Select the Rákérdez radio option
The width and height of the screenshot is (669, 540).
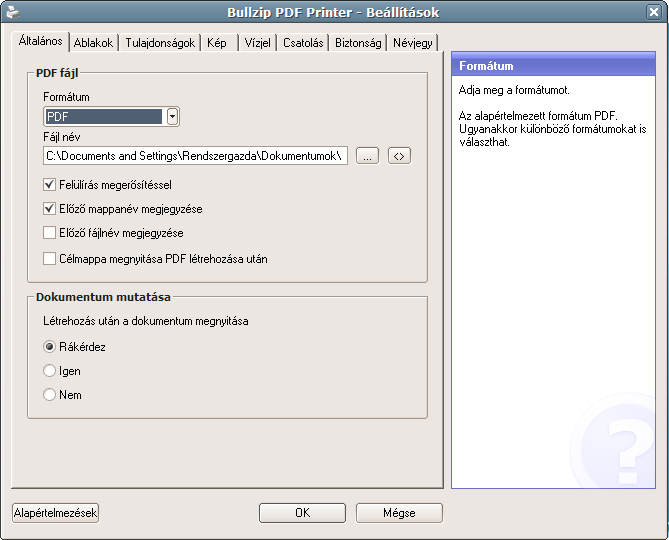pos(49,347)
